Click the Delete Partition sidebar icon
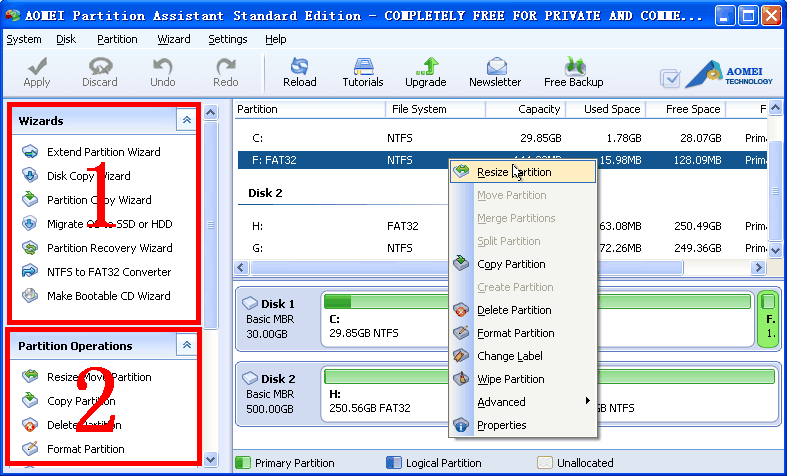The width and height of the screenshot is (787, 476). [x=30, y=425]
